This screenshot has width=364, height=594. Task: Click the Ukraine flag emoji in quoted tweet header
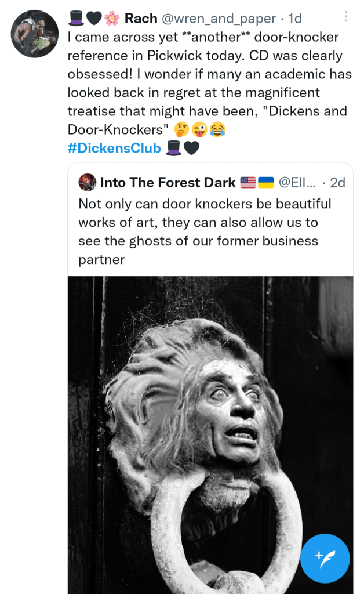click(265, 183)
